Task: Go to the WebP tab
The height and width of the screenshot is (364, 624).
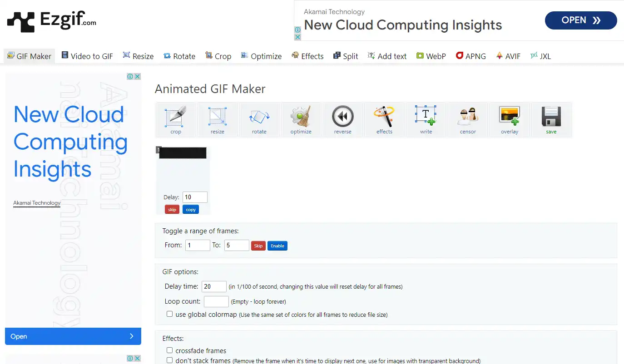Action: click(431, 56)
